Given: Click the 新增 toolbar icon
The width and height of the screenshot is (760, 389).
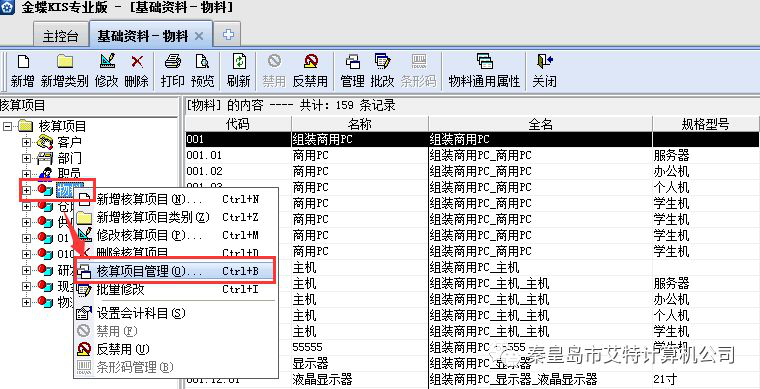Looking at the screenshot, I should tap(23, 62).
